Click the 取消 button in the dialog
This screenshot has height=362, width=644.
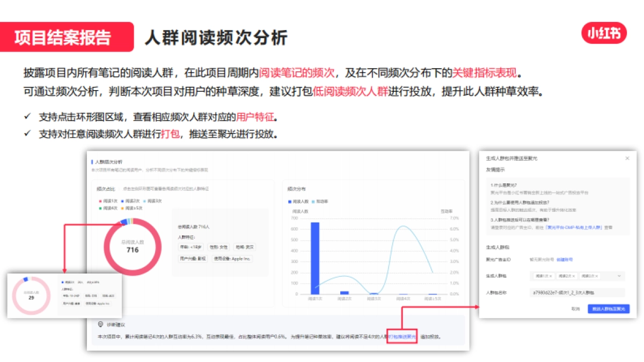tap(574, 308)
